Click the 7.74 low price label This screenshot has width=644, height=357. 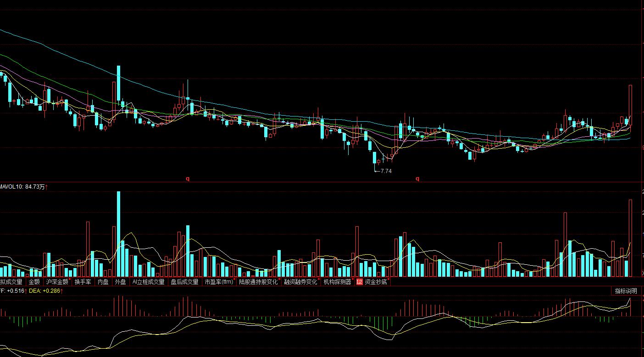pos(386,171)
